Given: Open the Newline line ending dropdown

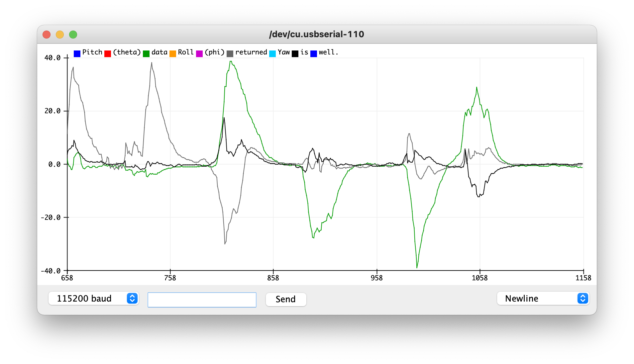Looking at the screenshot, I should 543,298.
